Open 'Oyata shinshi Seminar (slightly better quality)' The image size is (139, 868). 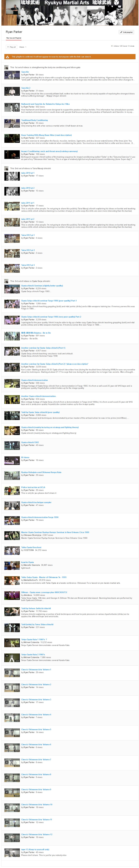42,286
